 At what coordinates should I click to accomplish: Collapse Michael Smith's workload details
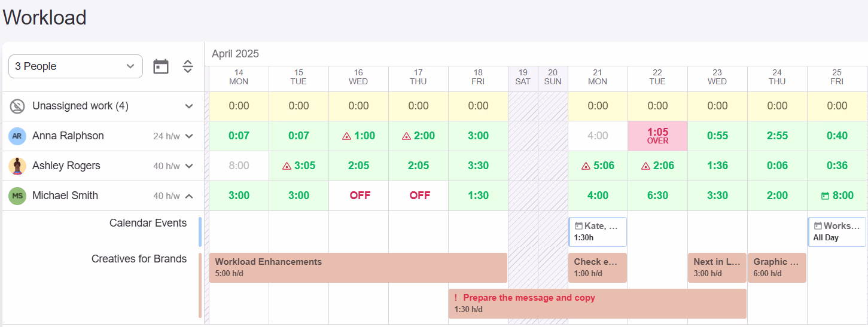pos(189,196)
